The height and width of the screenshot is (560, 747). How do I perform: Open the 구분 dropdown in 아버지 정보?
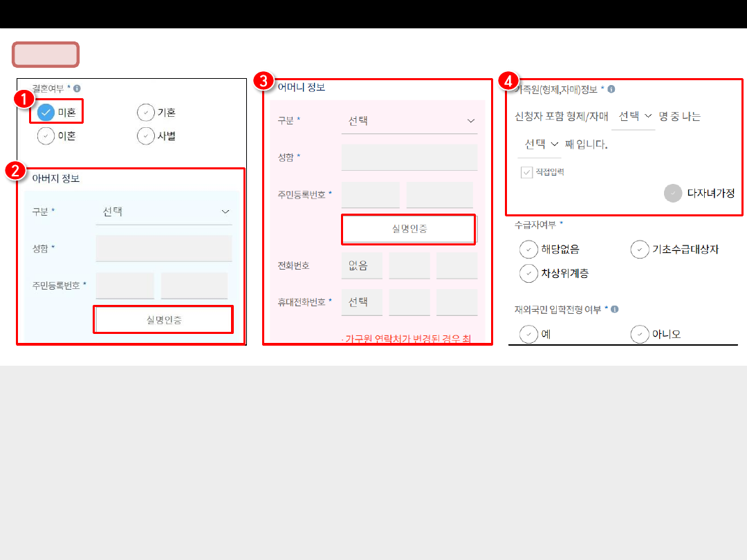[164, 212]
